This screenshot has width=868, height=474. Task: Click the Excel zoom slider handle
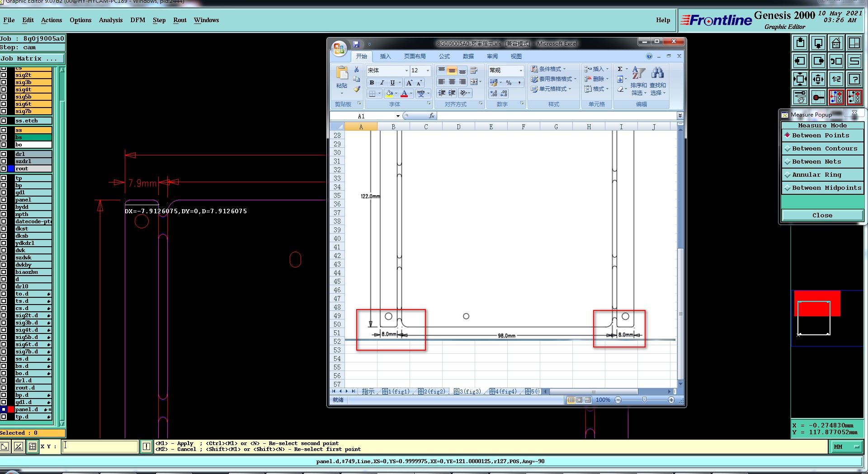point(644,400)
